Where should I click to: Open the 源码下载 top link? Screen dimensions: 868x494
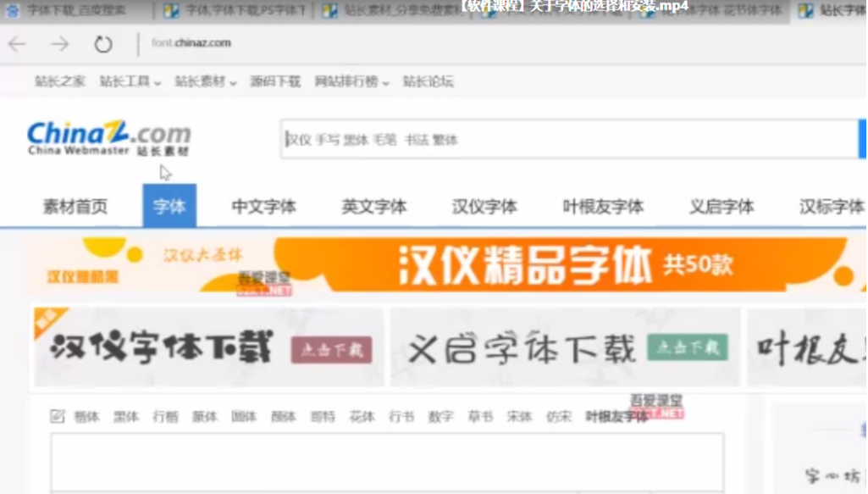275,81
